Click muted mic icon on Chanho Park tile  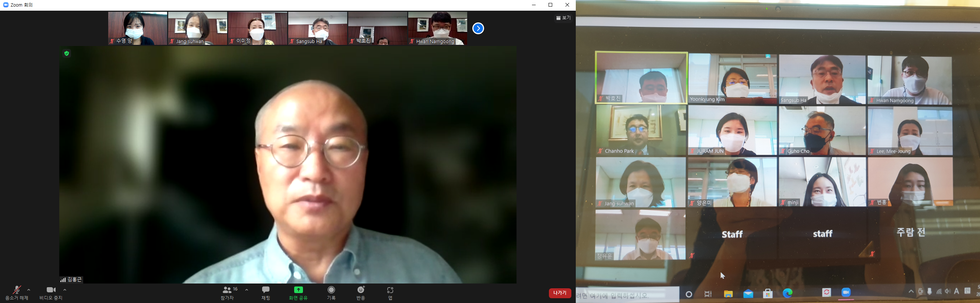pyautogui.click(x=600, y=151)
